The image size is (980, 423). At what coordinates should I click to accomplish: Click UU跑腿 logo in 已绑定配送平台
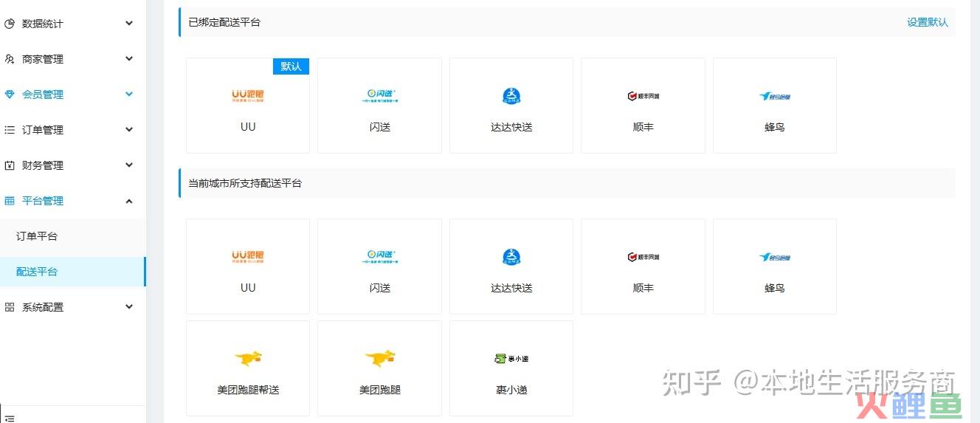pos(248,96)
